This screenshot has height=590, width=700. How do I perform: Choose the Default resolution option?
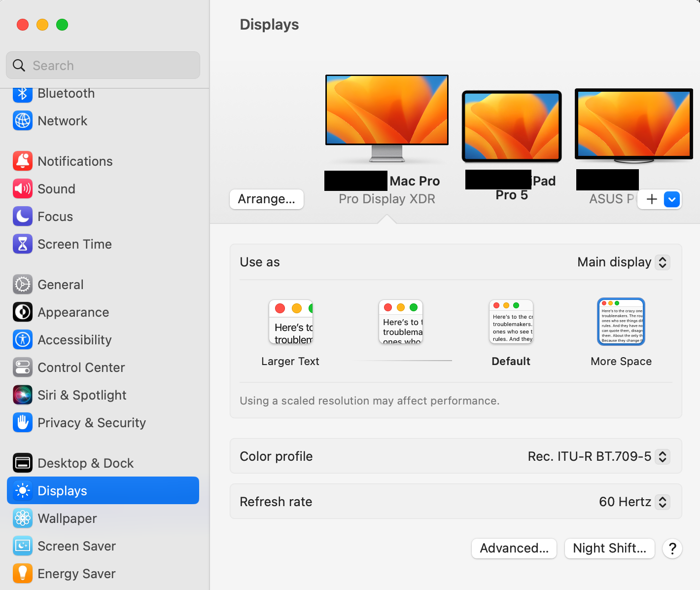click(x=511, y=333)
